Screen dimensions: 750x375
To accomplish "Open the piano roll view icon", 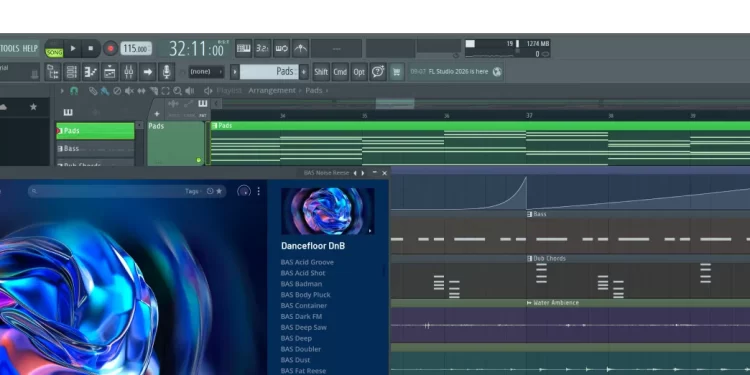I will coord(90,72).
